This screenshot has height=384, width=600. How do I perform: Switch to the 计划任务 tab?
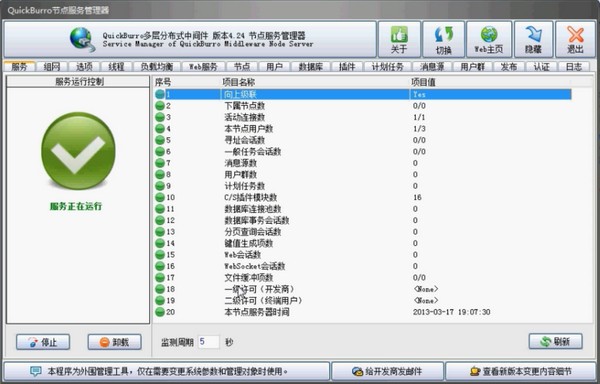388,67
